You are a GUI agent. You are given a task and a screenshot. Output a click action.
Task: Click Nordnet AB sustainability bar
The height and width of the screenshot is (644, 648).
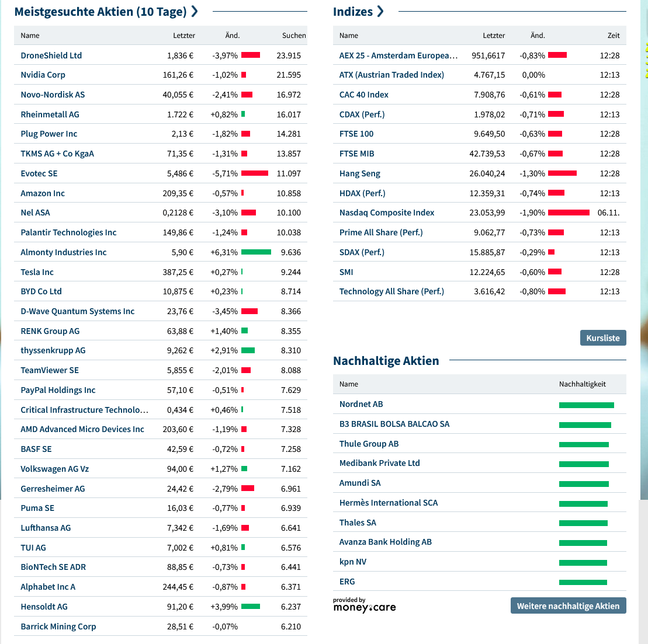586,405
